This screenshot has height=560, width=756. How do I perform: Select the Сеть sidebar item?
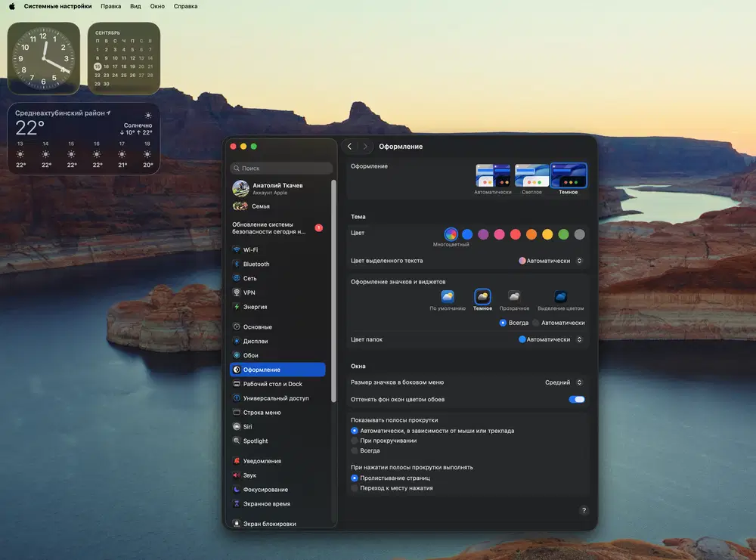coord(277,278)
